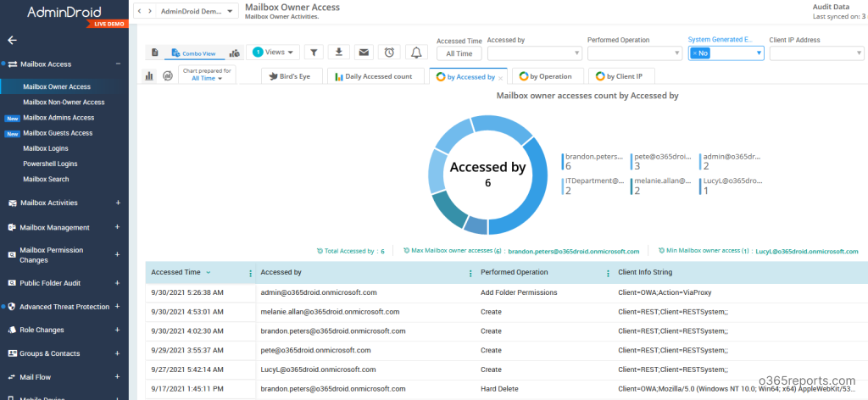This screenshot has width=868, height=400.
Task: Click the Groups & Contacts icon
Action: (12, 353)
